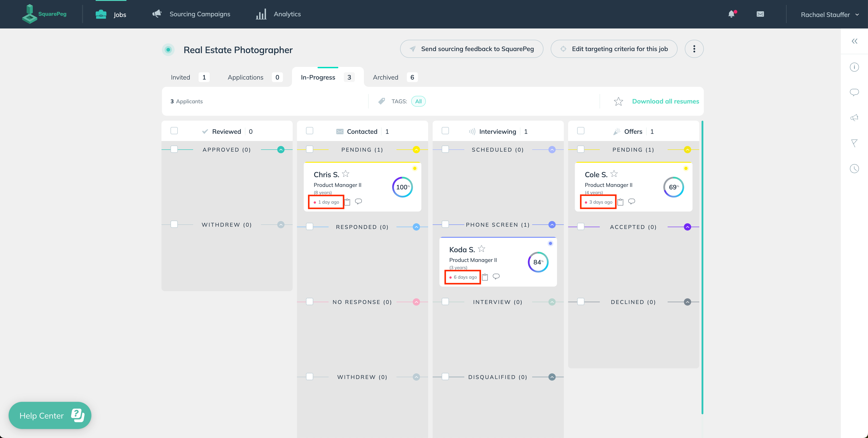Open the job info icon in sidebar
This screenshot has width=868, height=438.
click(854, 67)
